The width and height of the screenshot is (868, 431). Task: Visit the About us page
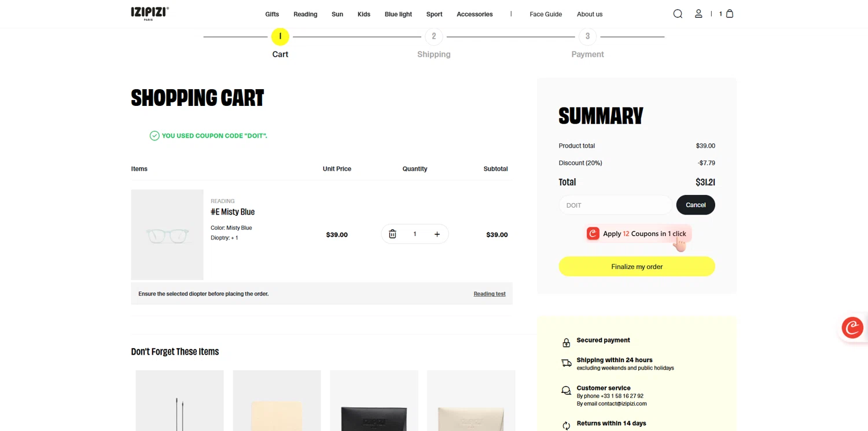pos(590,14)
